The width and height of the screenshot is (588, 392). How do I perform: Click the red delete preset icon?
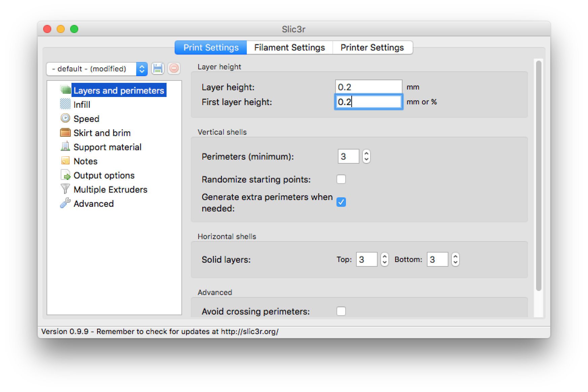point(174,69)
